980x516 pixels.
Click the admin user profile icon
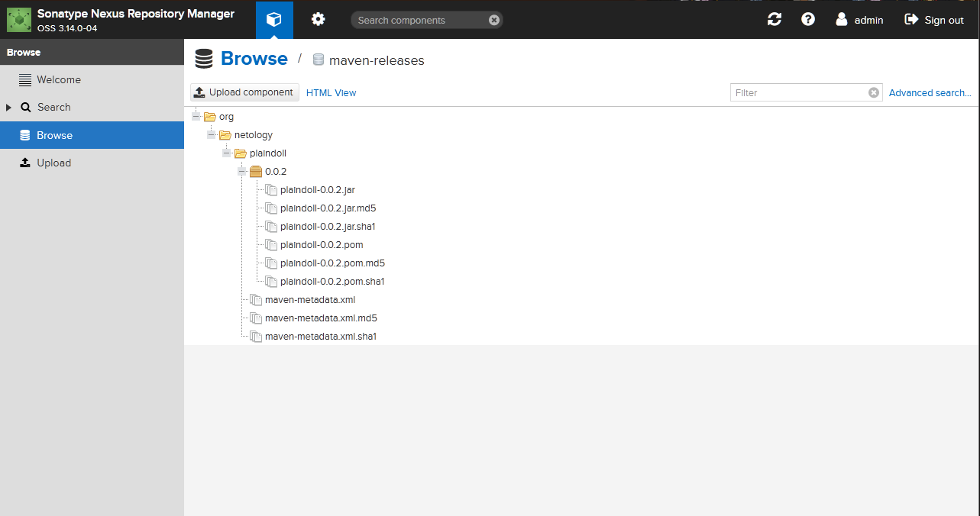click(x=840, y=19)
